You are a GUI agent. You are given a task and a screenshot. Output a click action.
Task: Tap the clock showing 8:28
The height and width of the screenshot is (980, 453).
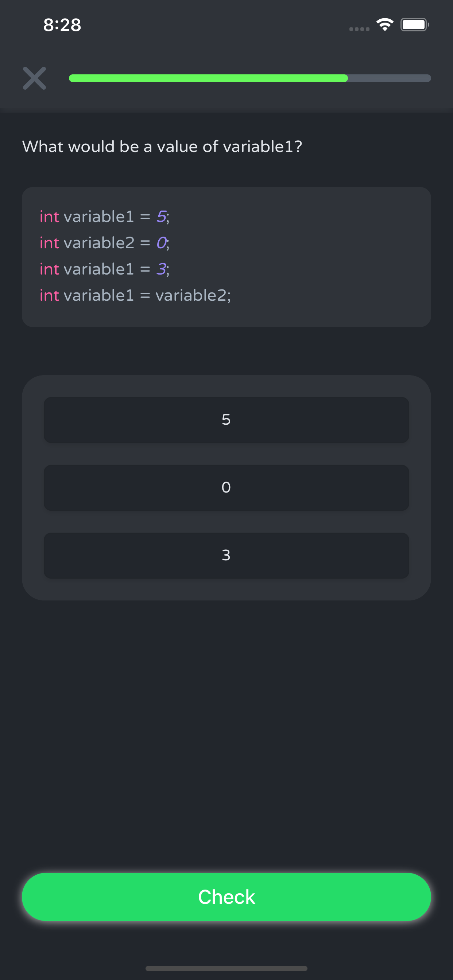point(62,25)
